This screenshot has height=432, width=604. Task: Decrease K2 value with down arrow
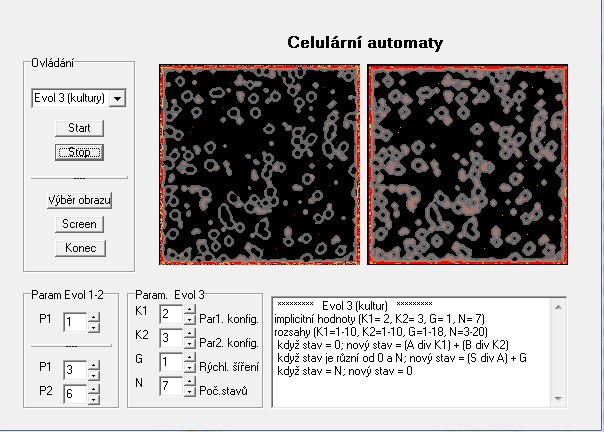pyautogui.click(x=189, y=342)
